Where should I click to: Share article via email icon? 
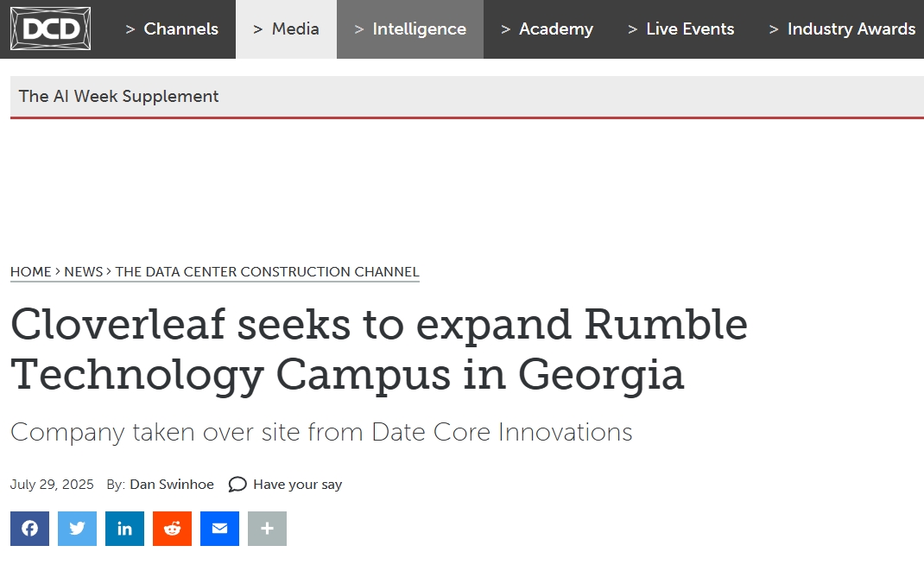[x=220, y=529]
